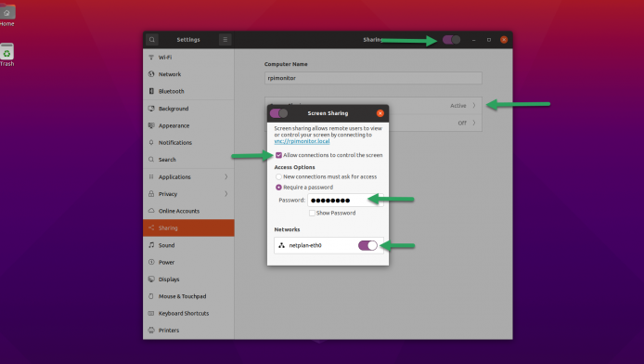Open Printers settings panel
This screenshot has height=364, width=644.
pyautogui.click(x=188, y=331)
